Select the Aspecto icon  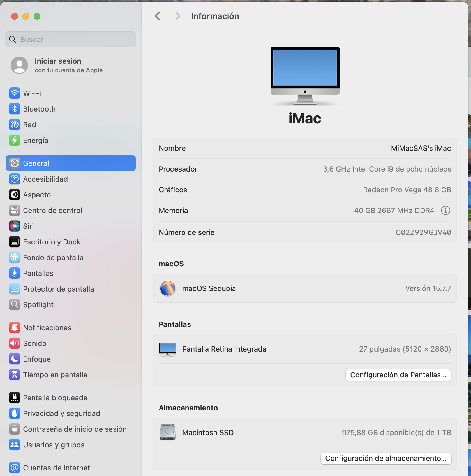coord(15,195)
